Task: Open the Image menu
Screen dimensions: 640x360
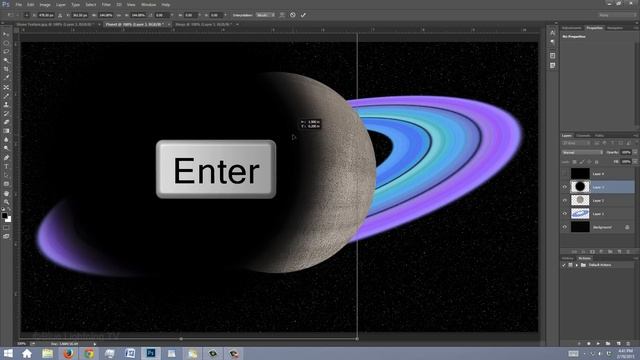Action: pos(45,4)
